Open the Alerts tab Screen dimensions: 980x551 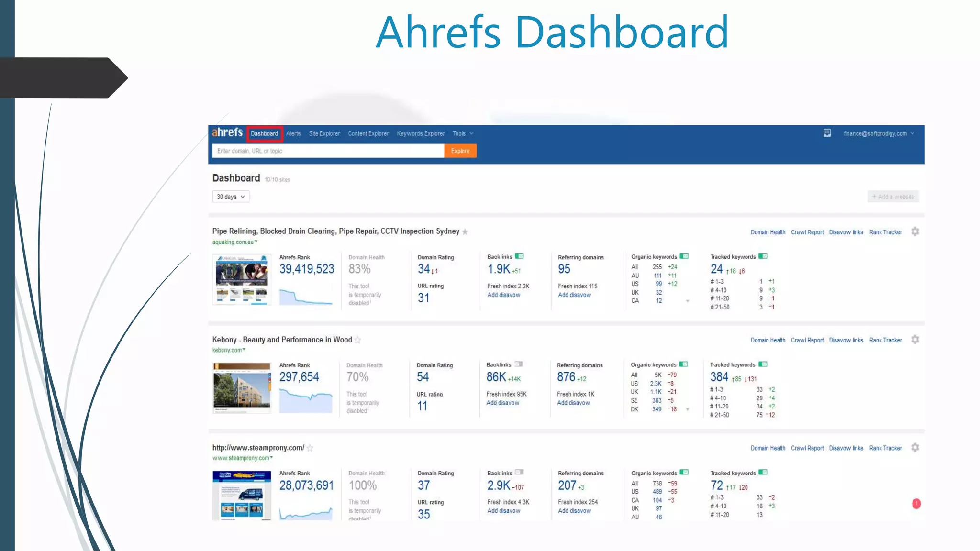293,133
